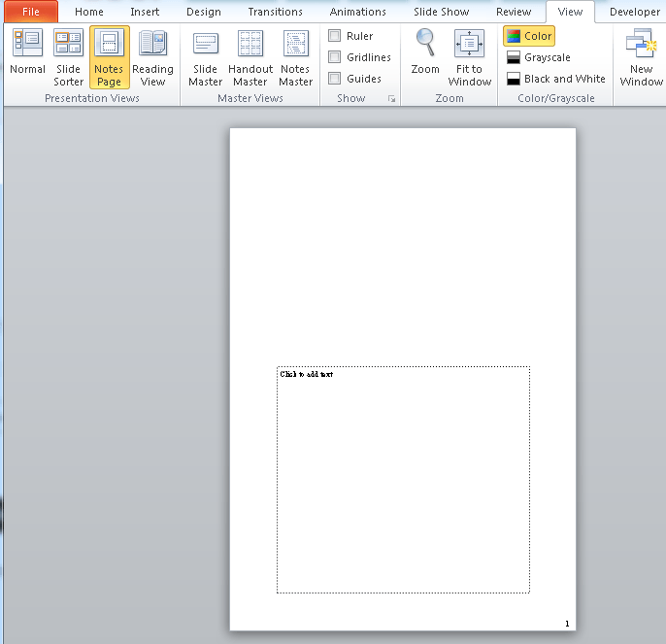Expand the Show group dialog launcher
666x644 pixels.
(x=392, y=99)
